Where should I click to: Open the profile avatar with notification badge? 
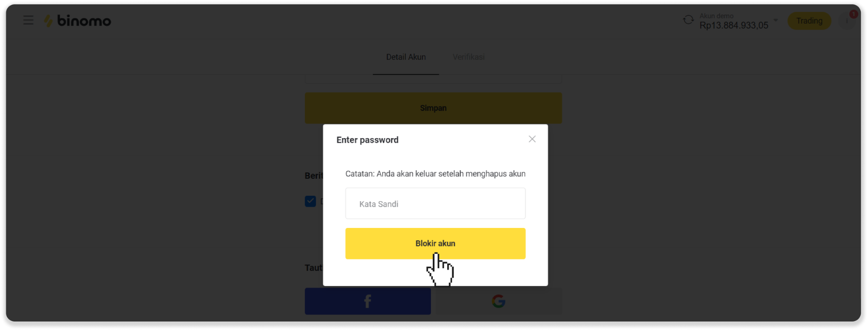coord(847,20)
